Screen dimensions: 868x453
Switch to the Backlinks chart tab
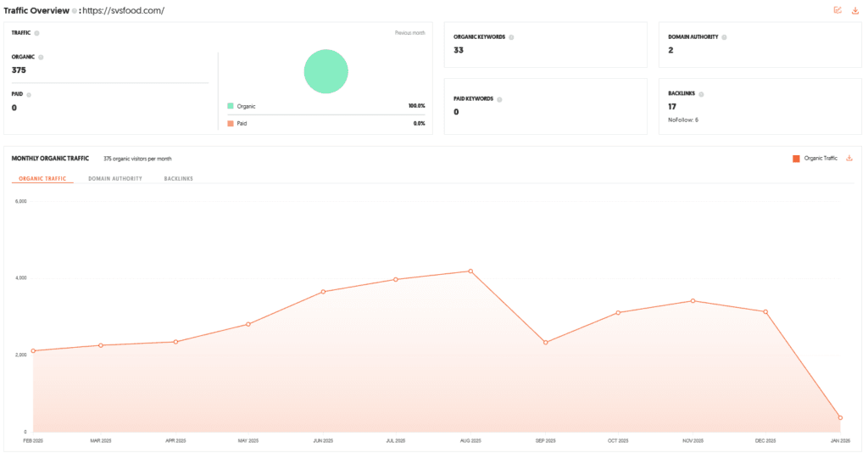click(x=178, y=179)
